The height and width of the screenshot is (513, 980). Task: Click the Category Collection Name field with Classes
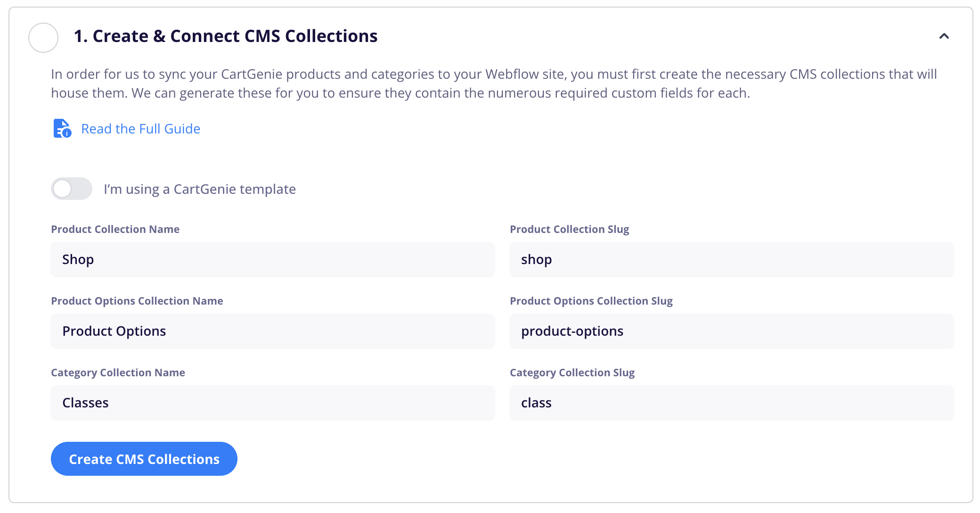point(273,403)
